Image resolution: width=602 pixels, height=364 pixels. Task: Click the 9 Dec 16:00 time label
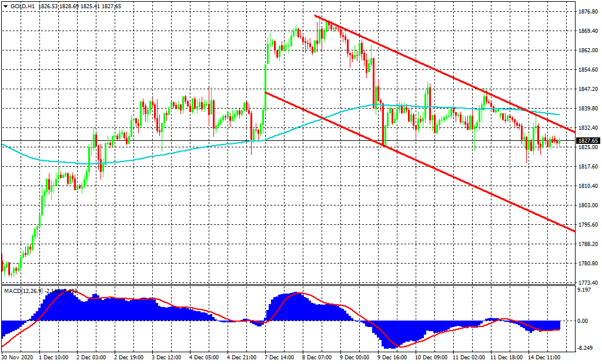click(393, 356)
